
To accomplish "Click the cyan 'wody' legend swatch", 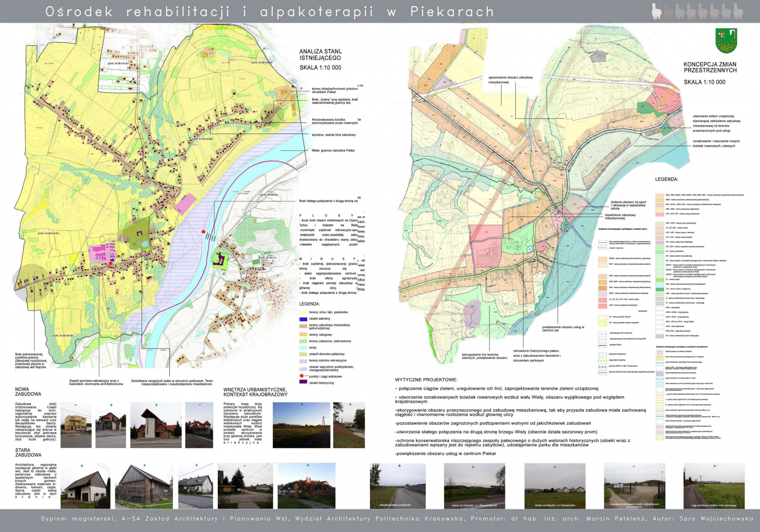I will pyautogui.click(x=303, y=348).
